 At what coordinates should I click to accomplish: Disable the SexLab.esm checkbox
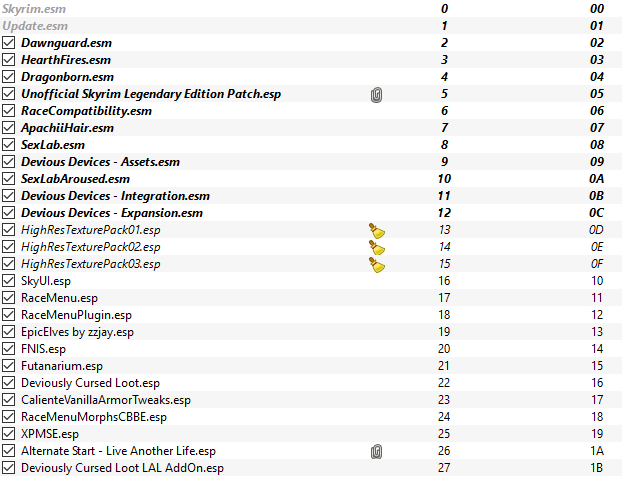[8, 145]
